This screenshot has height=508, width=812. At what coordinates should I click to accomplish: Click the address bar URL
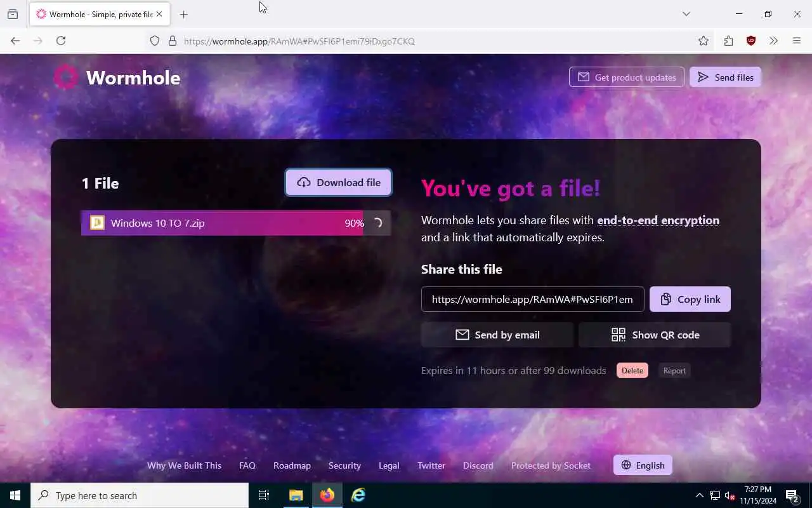click(299, 41)
